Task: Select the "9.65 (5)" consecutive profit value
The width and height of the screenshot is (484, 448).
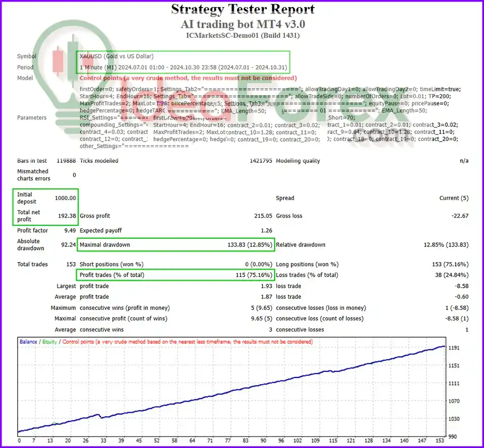Action: 262,318
